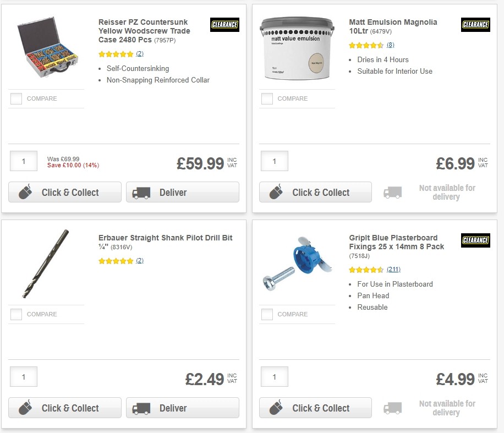Enable Compare for the Reisser woodscrew case

click(16, 98)
